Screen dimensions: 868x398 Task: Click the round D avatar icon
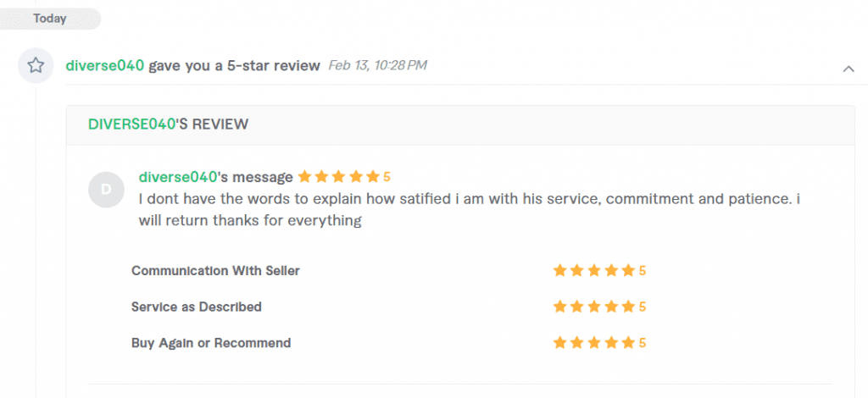tap(106, 190)
